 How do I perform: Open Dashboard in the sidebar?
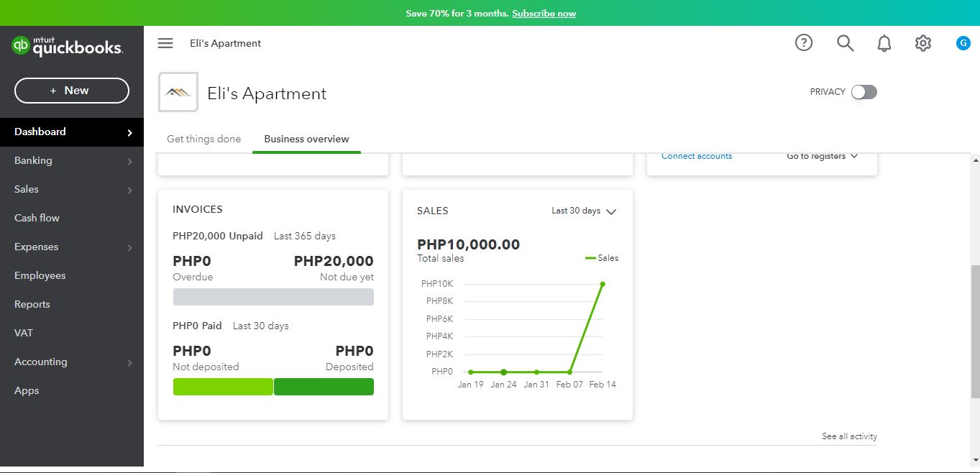point(72,132)
